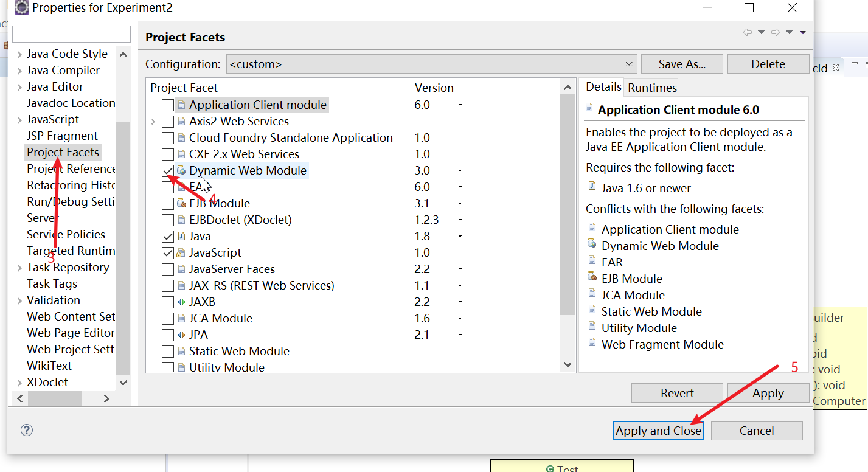Click the EJBDoclet (XDoclet) facet icon
Screen dimensions: 868x472
pyautogui.click(x=181, y=220)
